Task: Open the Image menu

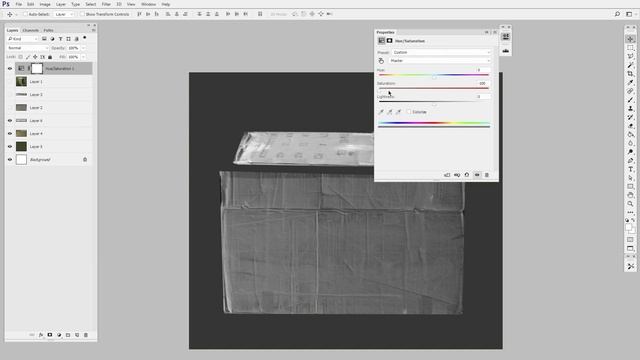Action: pyautogui.click(x=45, y=4)
